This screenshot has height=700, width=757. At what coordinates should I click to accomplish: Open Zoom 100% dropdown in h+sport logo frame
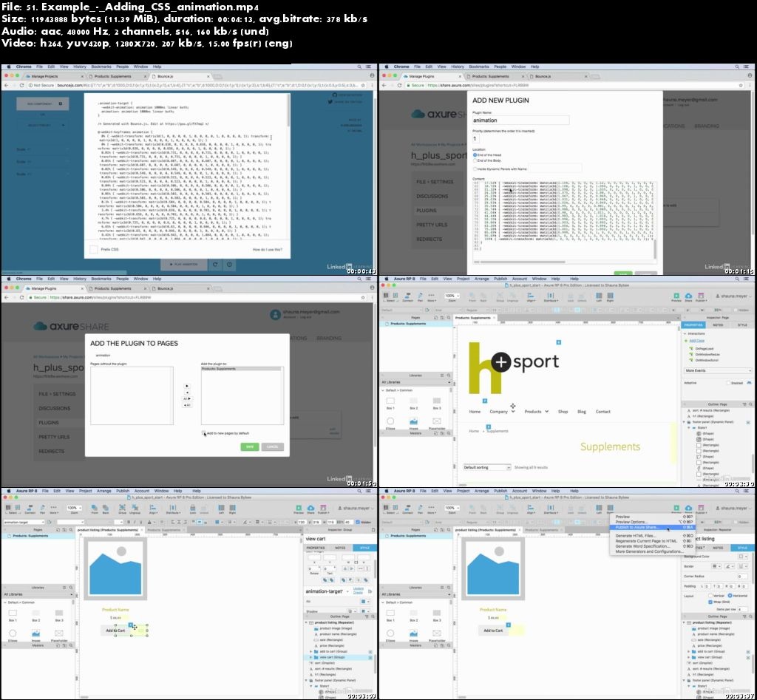(450, 296)
